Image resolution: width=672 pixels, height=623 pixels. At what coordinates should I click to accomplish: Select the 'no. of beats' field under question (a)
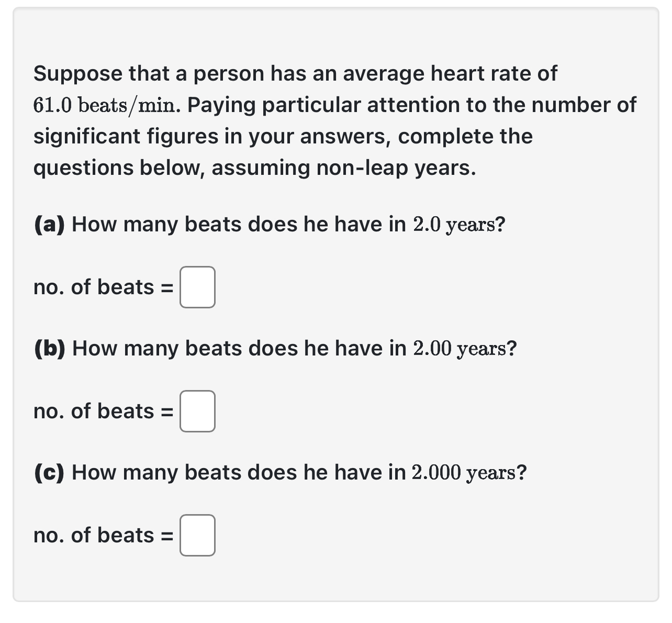(197, 287)
